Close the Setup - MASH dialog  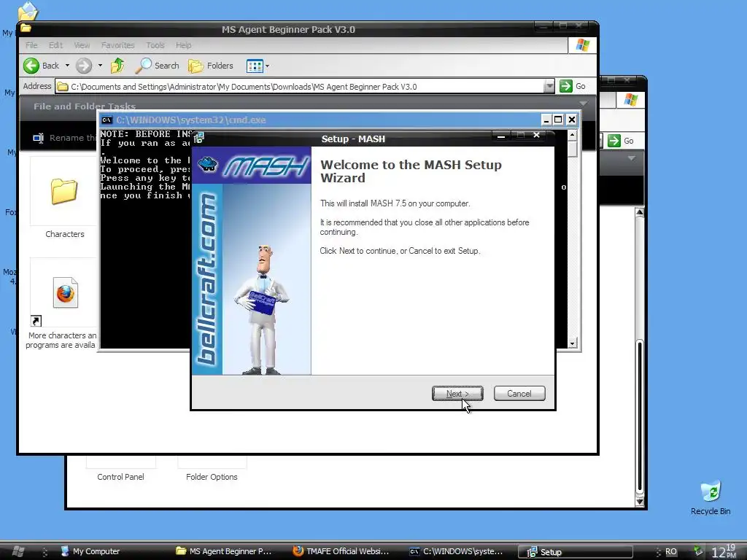coord(536,136)
